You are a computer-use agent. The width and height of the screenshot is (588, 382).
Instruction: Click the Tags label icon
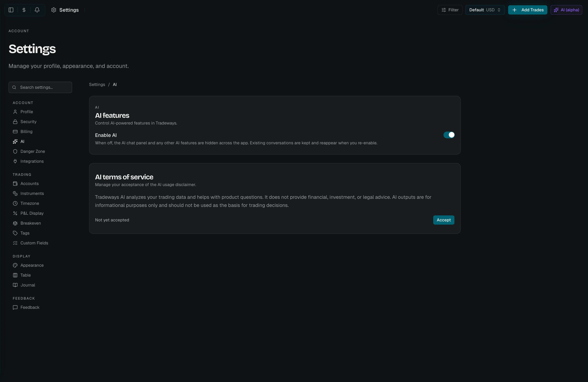click(x=15, y=233)
